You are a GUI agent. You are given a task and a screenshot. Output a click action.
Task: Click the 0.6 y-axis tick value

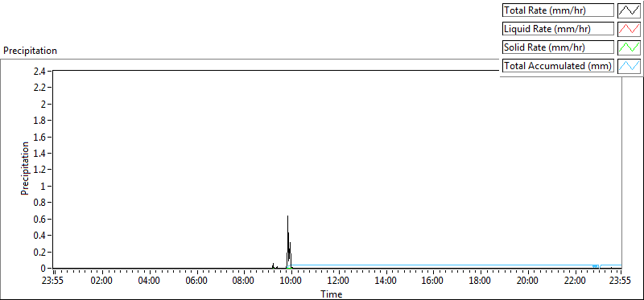tap(39, 219)
